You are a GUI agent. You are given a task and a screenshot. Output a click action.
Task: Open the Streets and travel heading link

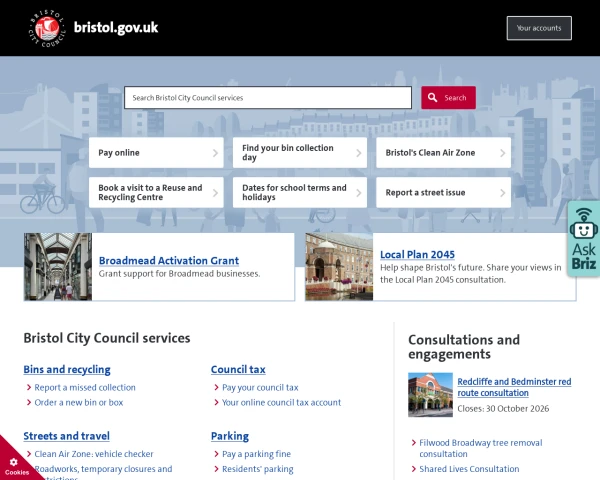(x=67, y=436)
